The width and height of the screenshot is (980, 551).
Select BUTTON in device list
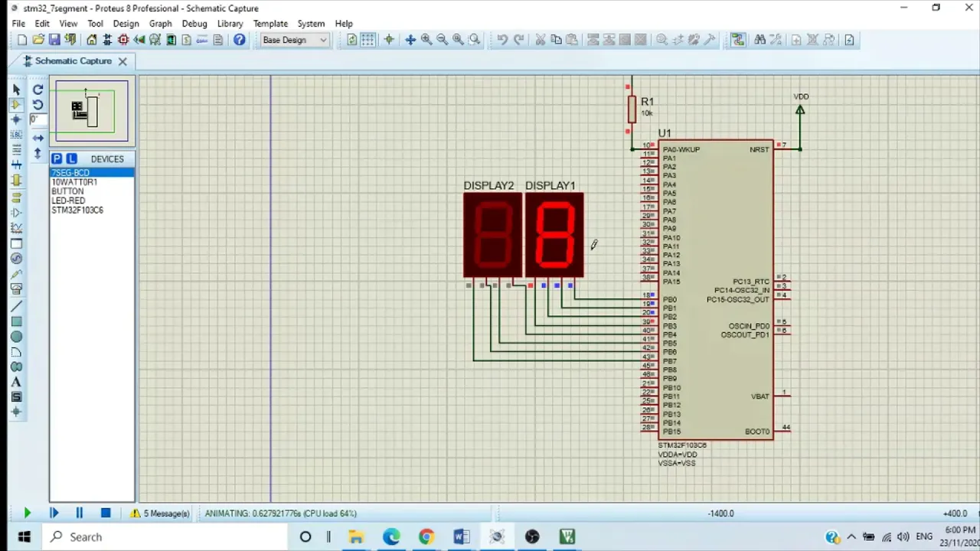pos(92,191)
